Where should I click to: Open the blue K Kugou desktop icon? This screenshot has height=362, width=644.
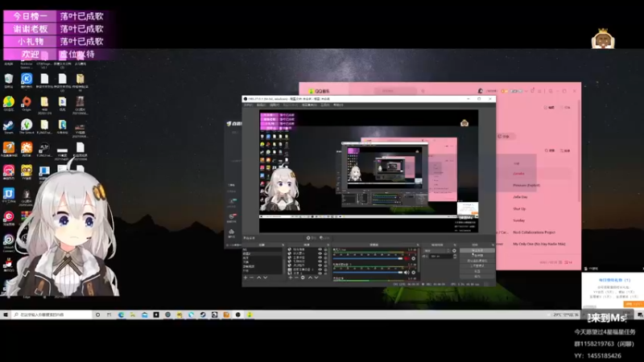pos(27,80)
